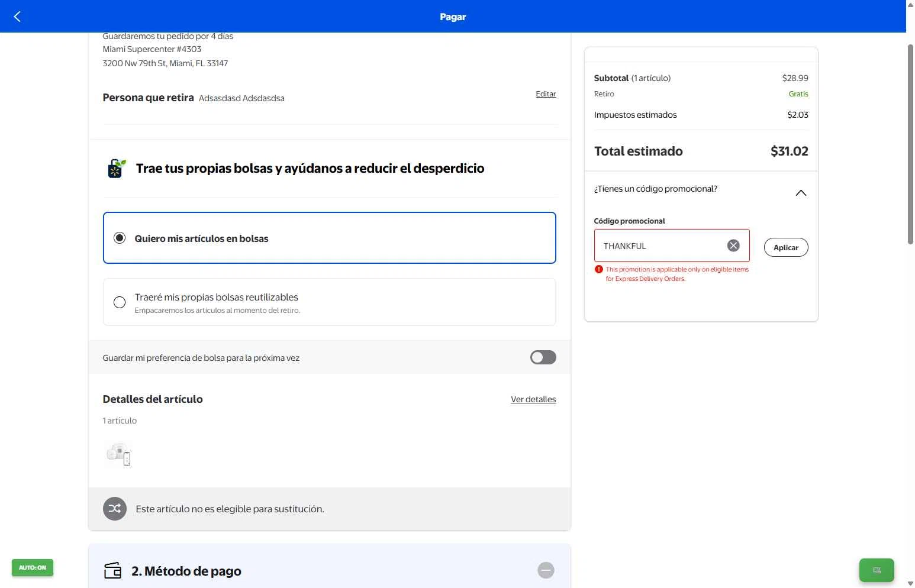The height and width of the screenshot is (588, 915).
Task: Click the page vertical scrollbar thumb
Action: click(910, 144)
